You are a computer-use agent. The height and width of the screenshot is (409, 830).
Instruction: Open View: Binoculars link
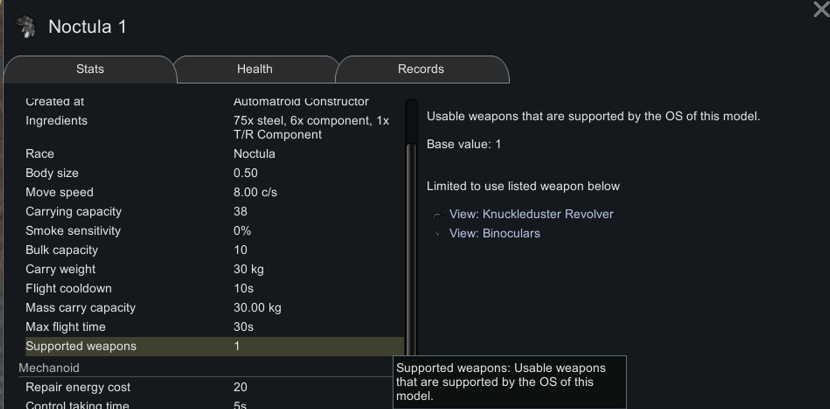[x=494, y=233]
